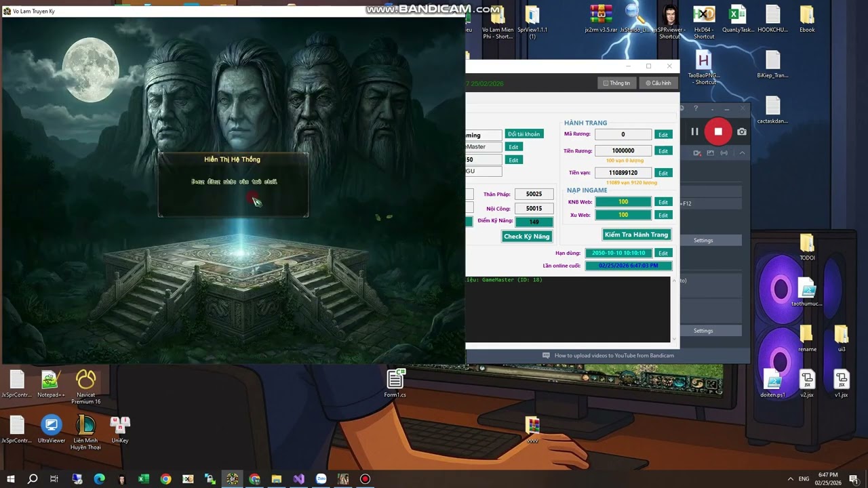Screen dimensions: 868x488
Task: Click Edit next to Tiền vạn
Action: (x=663, y=173)
